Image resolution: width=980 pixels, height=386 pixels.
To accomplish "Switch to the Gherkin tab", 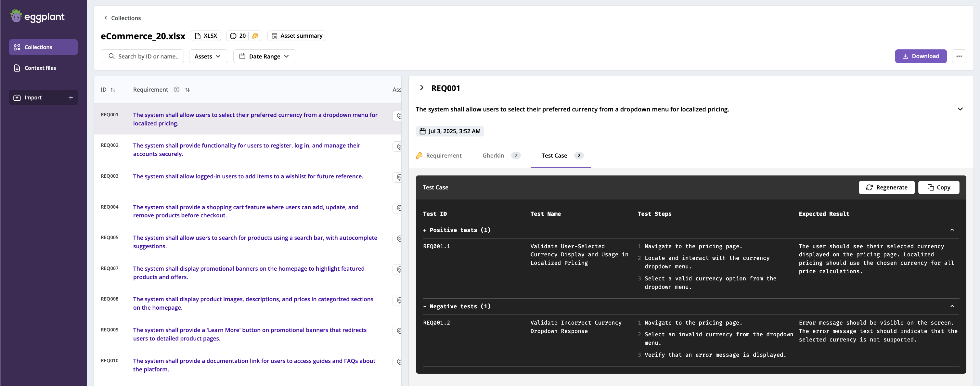I will click(x=501, y=156).
